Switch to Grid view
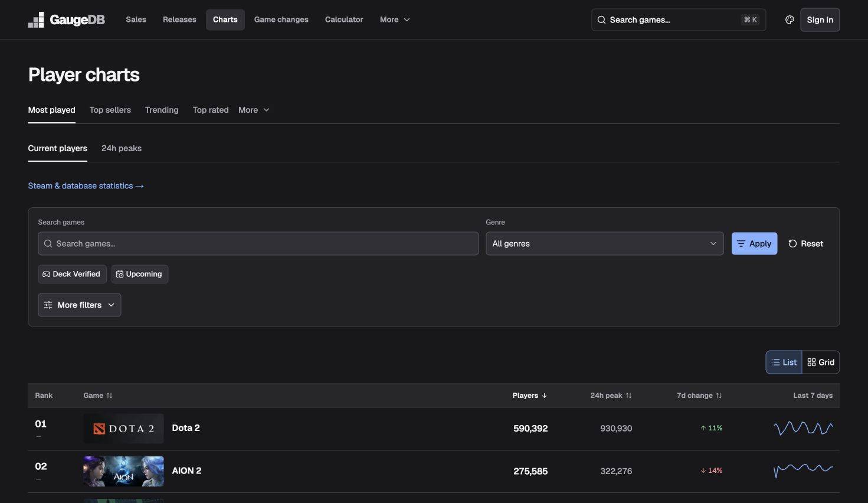868x503 pixels. (821, 362)
